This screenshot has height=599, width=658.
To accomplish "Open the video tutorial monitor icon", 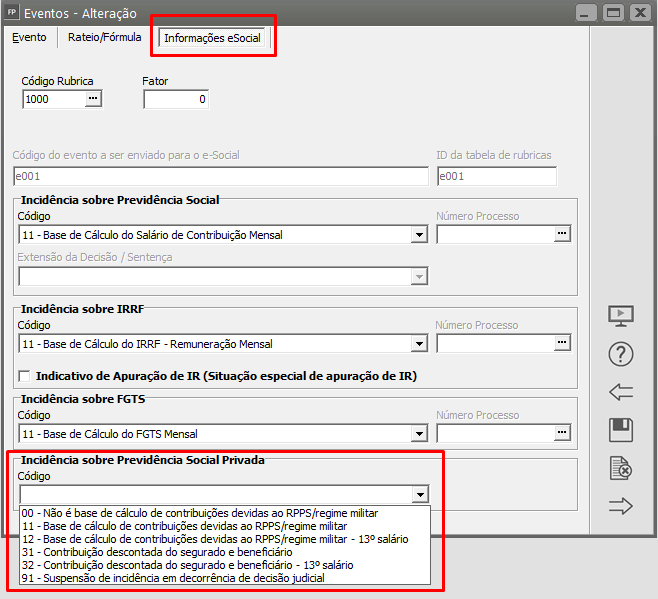I will point(621,316).
